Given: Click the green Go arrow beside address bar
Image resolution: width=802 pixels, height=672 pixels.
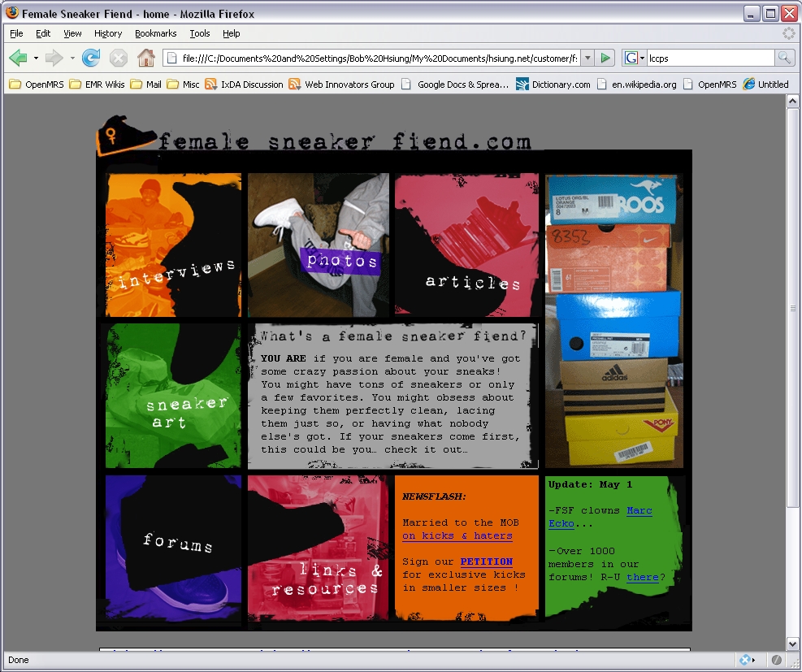Looking at the screenshot, I should click(x=605, y=58).
